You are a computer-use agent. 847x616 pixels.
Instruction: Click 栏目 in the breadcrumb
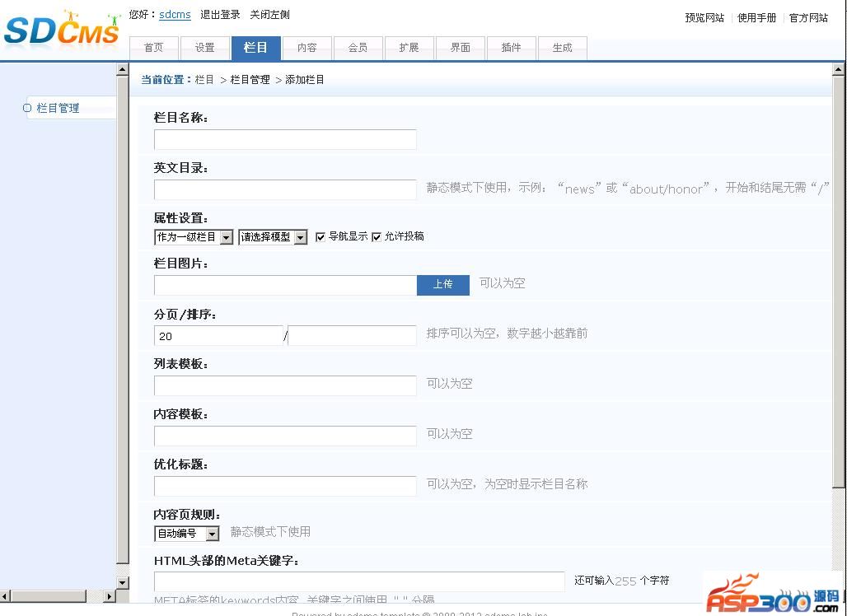coord(204,80)
